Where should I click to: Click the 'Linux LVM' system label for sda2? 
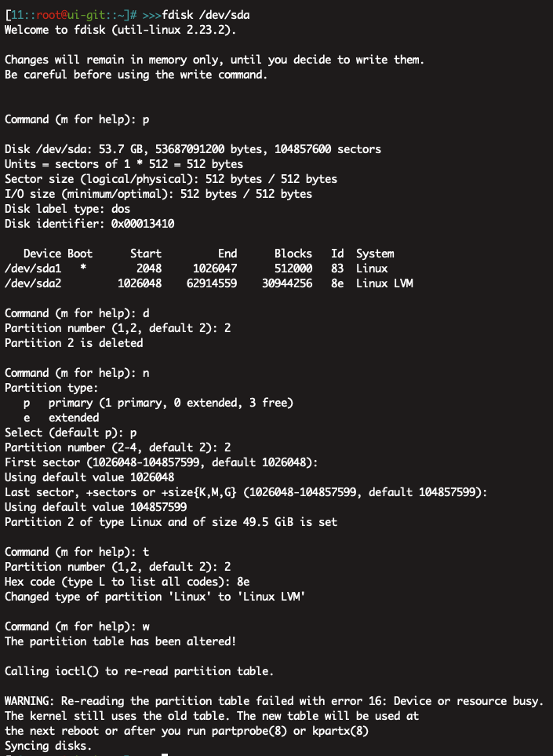tap(384, 283)
